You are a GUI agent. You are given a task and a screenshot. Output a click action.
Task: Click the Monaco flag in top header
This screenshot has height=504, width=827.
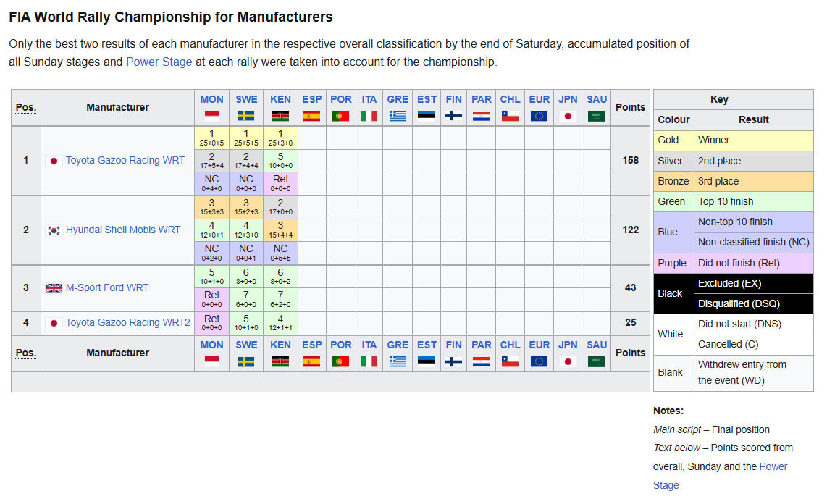[211, 116]
